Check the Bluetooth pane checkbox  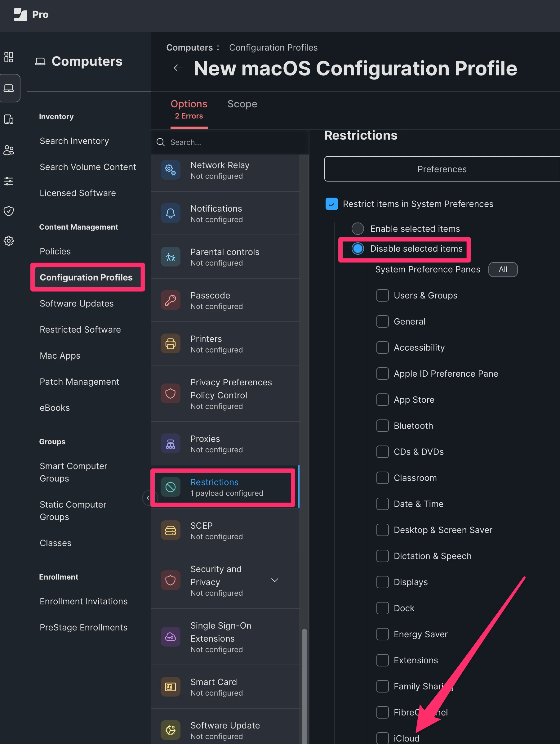(x=383, y=426)
